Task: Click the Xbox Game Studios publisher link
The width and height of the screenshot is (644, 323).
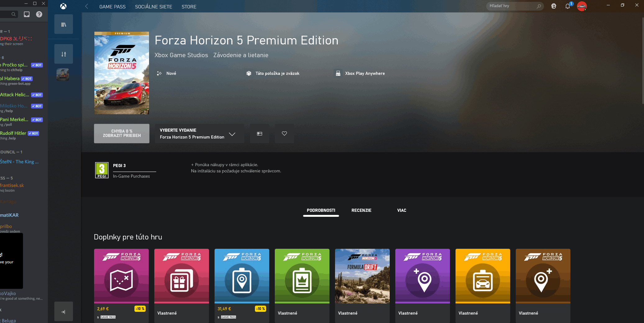Action: (x=181, y=55)
